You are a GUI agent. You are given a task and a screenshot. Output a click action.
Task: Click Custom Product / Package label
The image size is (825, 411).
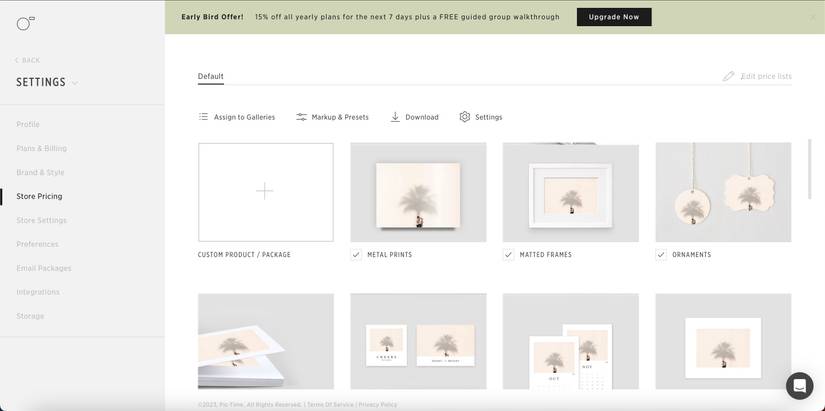pyautogui.click(x=244, y=255)
